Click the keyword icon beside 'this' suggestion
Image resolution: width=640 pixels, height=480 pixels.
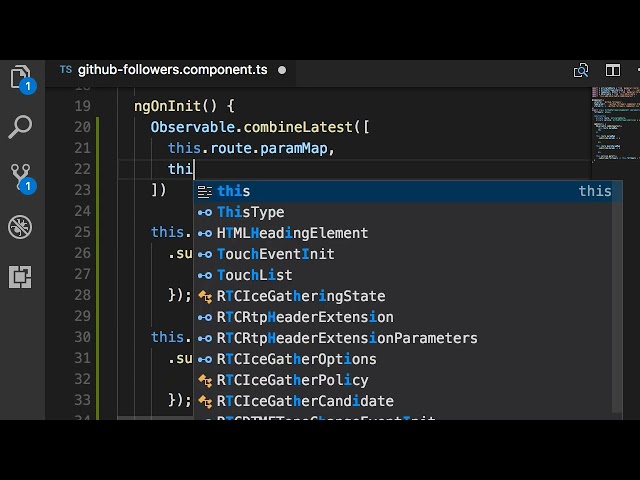(x=205, y=191)
